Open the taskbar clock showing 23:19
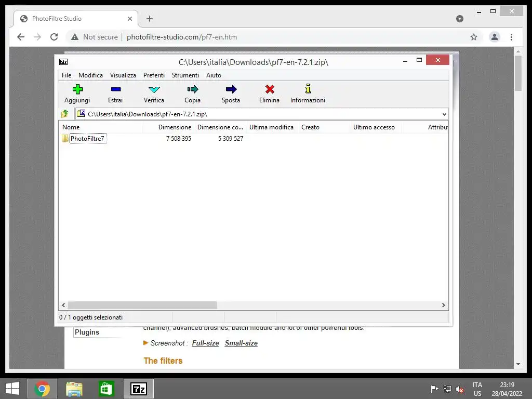This screenshot has height=399, width=532. [x=507, y=389]
